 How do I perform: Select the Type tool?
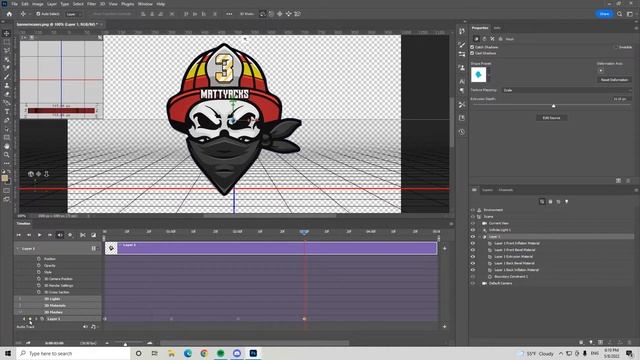click(x=7, y=111)
